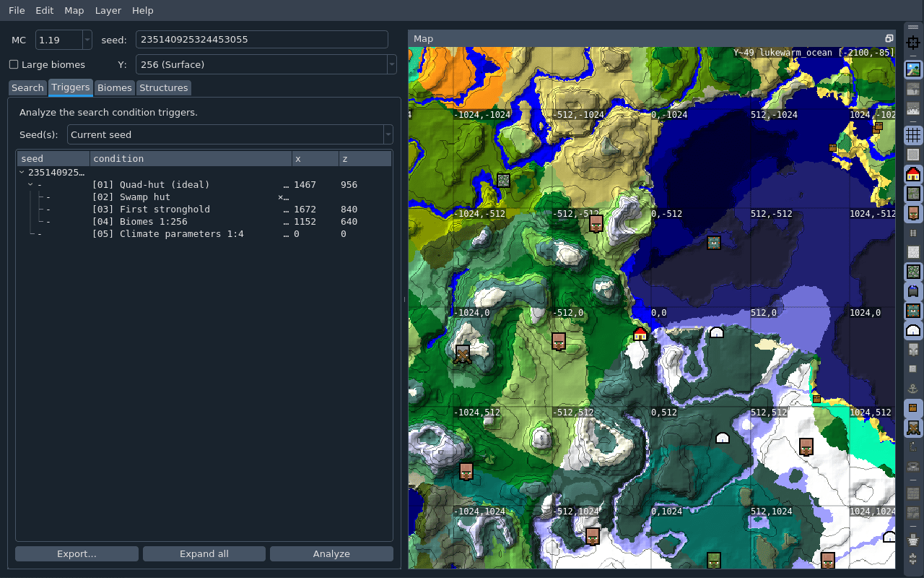
Task: Open the Map menu
Action: tap(74, 11)
